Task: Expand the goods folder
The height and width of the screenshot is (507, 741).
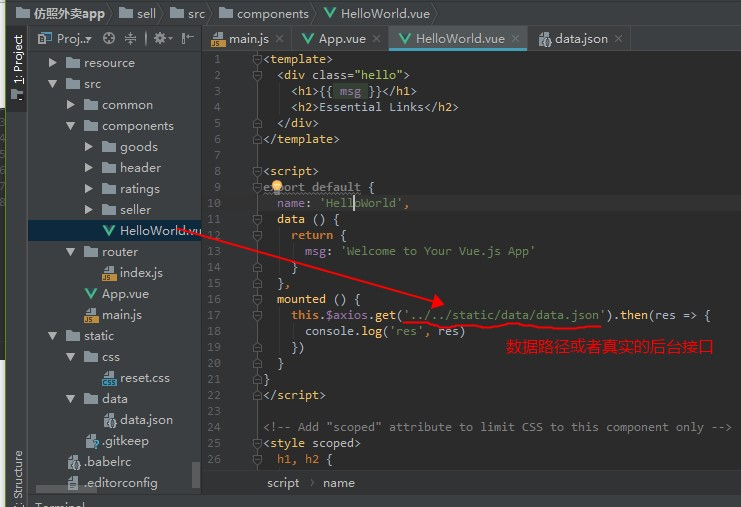Action: pyautogui.click(x=88, y=147)
